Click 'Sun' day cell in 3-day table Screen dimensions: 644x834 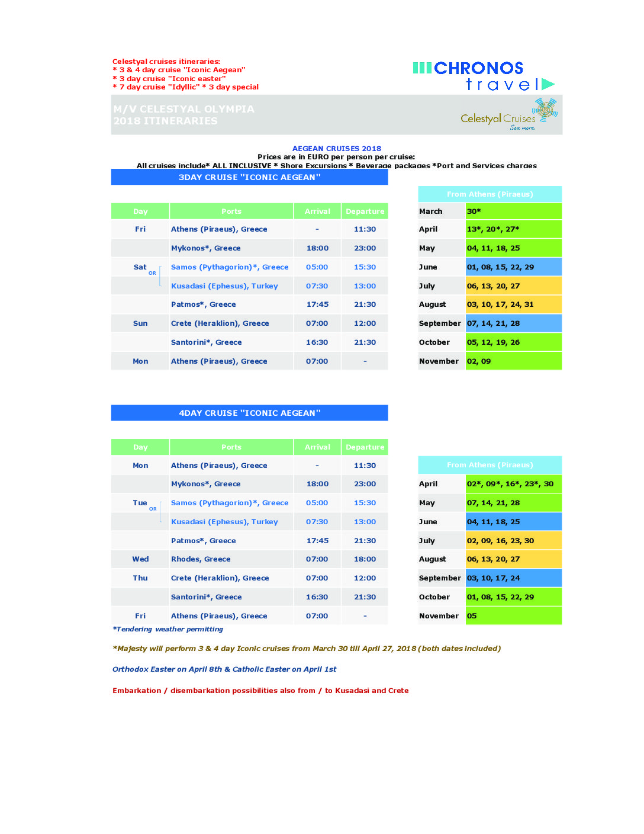pyautogui.click(x=140, y=323)
